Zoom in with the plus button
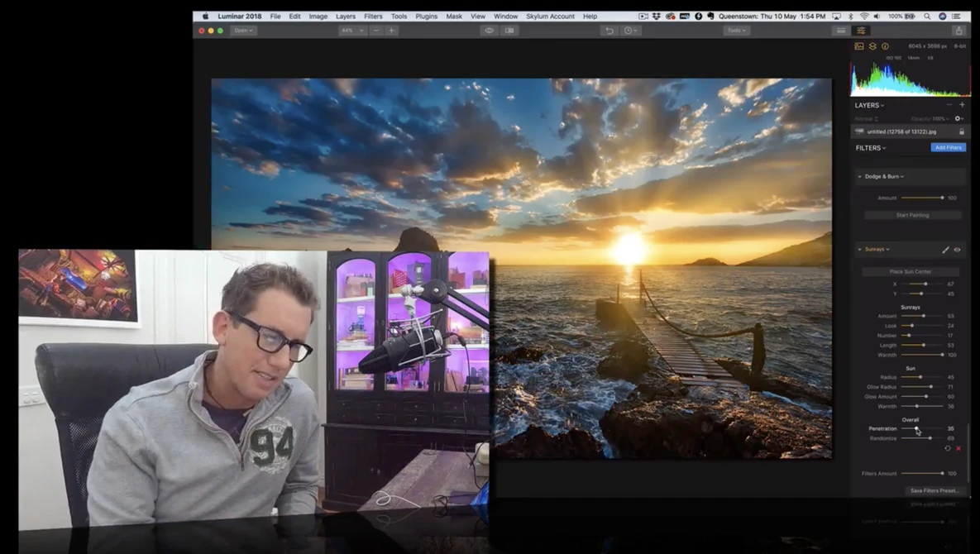Screen dimensions: 980x554 [x=391, y=30]
